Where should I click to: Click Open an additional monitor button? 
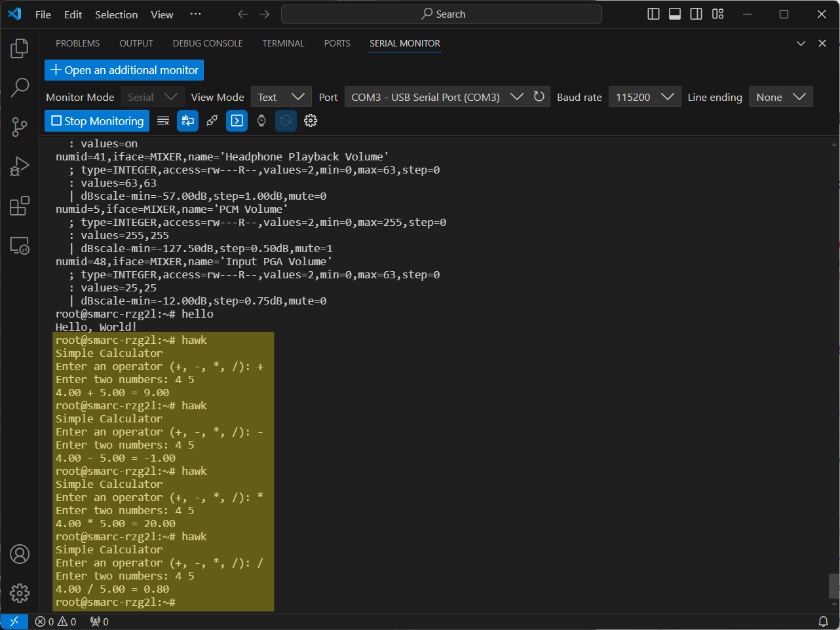point(124,70)
